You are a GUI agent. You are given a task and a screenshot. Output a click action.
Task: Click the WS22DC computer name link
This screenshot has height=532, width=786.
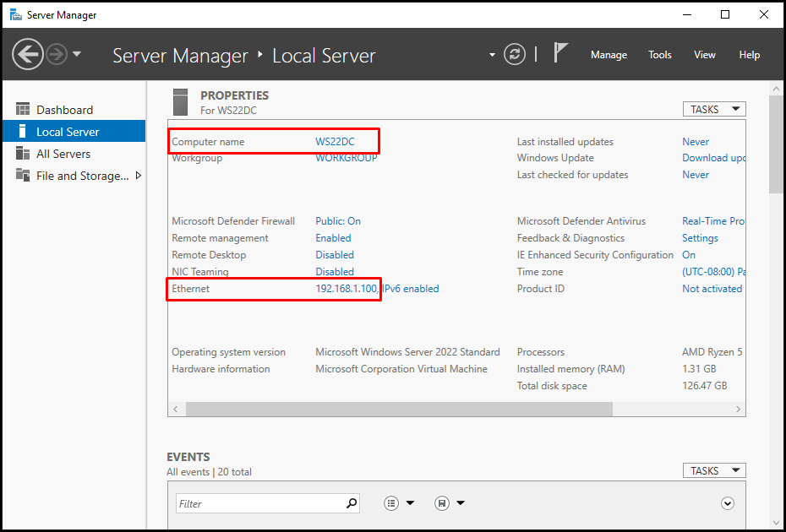click(335, 142)
